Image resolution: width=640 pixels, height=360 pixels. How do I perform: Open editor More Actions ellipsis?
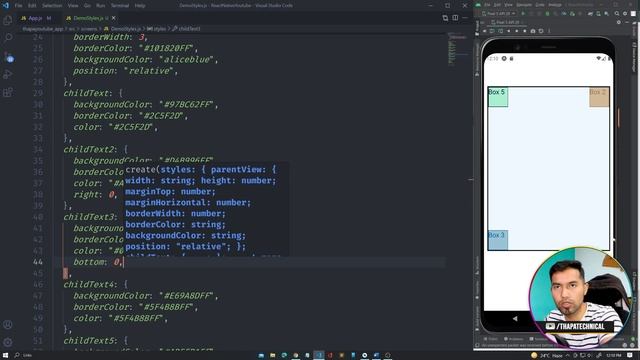point(465,18)
